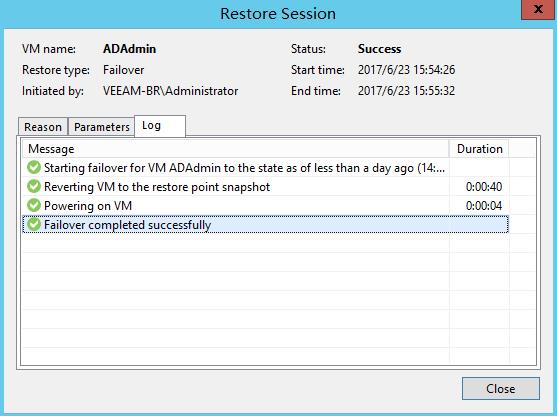Click the Close button

point(501,389)
